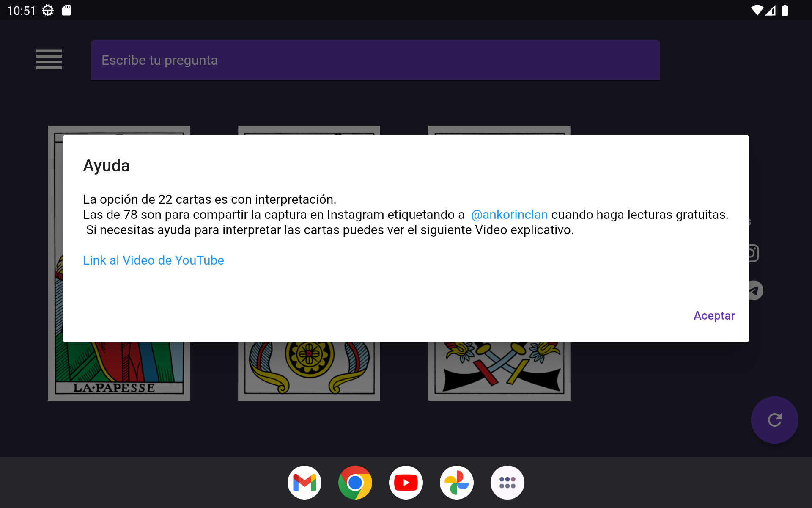Image resolution: width=812 pixels, height=508 pixels.
Task: Click the refresh floating action button
Action: tap(774, 420)
